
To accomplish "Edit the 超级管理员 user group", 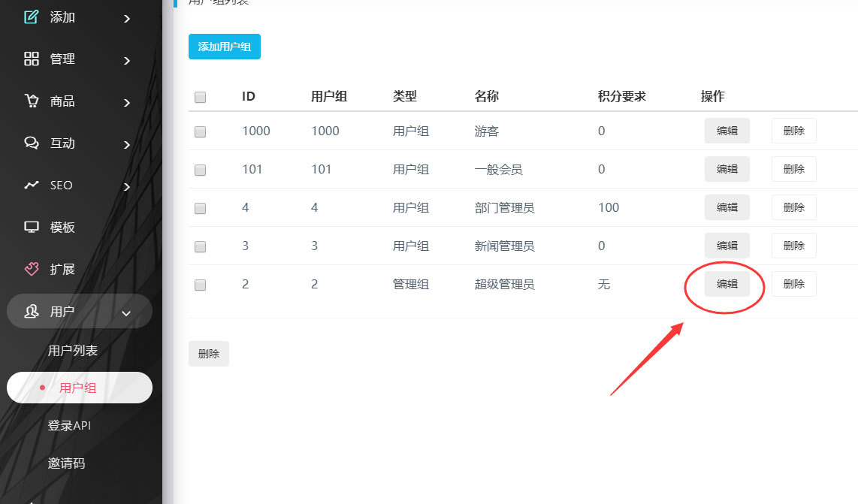I will (726, 284).
